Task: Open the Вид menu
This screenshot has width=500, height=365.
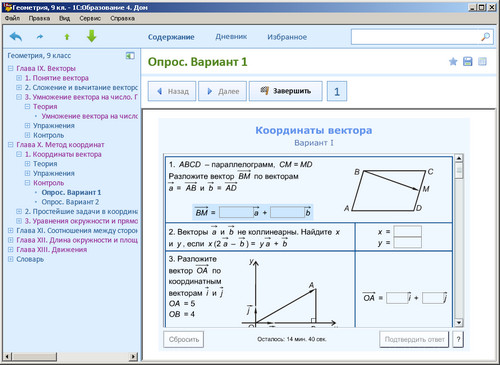Action: [x=64, y=18]
